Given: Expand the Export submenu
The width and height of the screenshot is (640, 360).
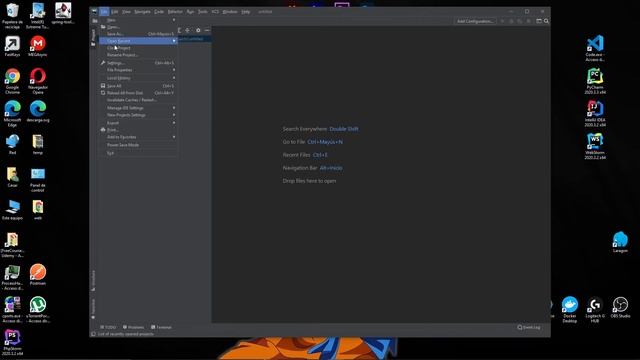Looking at the screenshot, I should 138,122.
